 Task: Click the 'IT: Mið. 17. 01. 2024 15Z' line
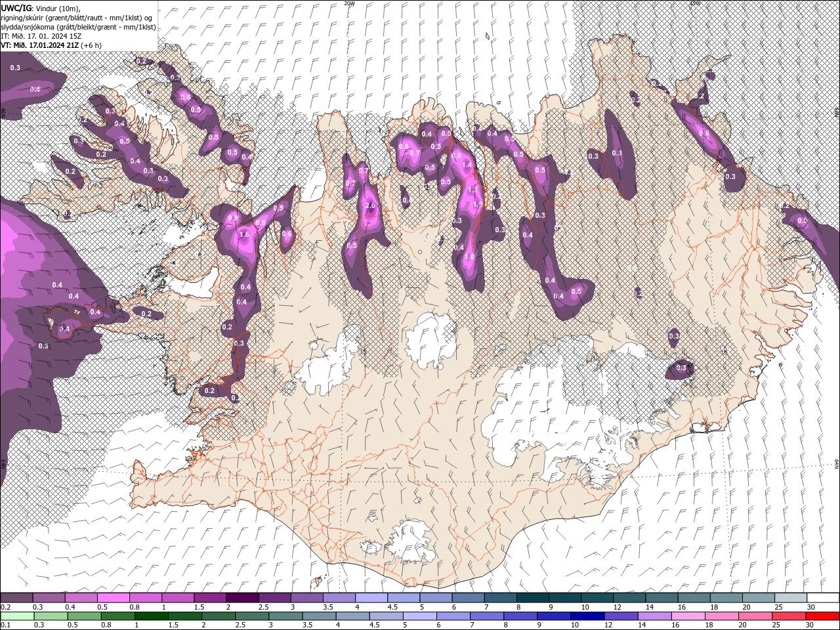pyautogui.click(x=41, y=36)
